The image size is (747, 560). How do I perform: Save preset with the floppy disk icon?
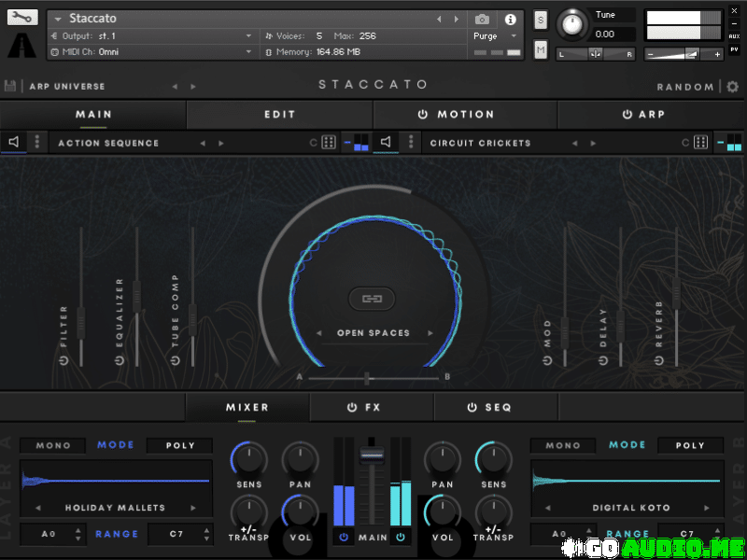tap(9, 86)
